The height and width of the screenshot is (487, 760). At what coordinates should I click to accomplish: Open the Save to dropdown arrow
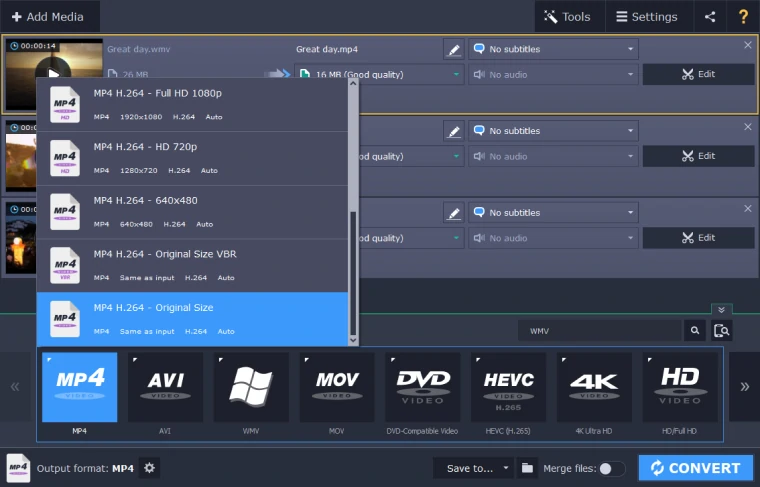pyautogui.click(x=506, y=468)
